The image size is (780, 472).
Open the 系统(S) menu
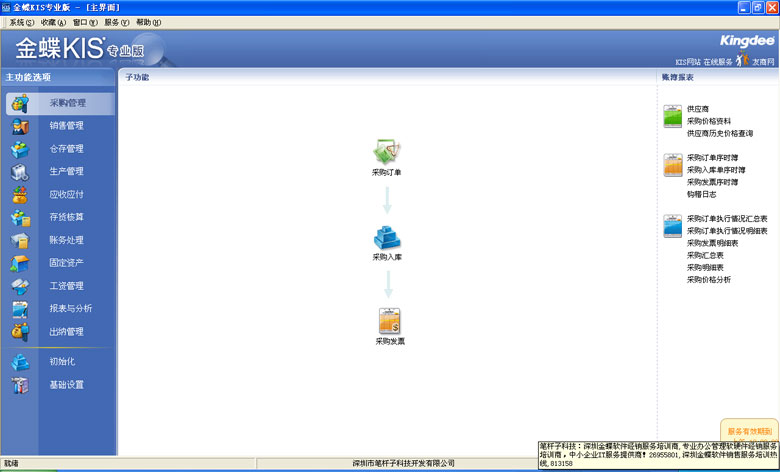(22, 22)
